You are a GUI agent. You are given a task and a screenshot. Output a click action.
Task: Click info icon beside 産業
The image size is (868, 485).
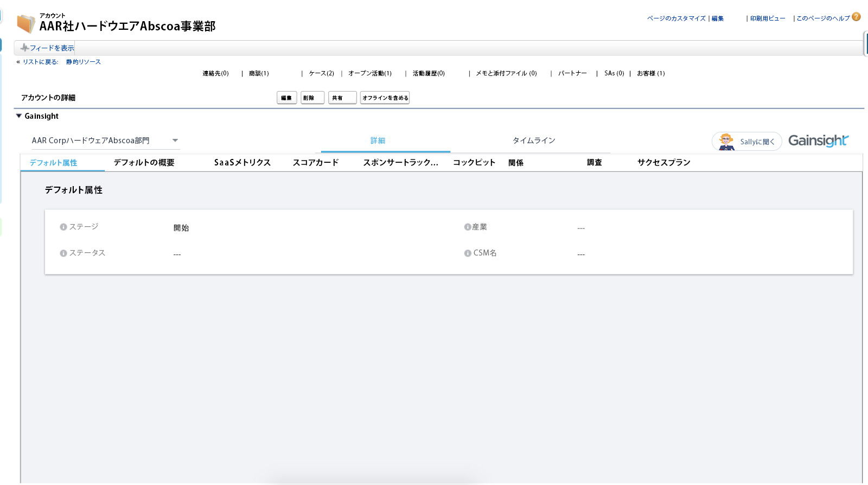[468, 227]
